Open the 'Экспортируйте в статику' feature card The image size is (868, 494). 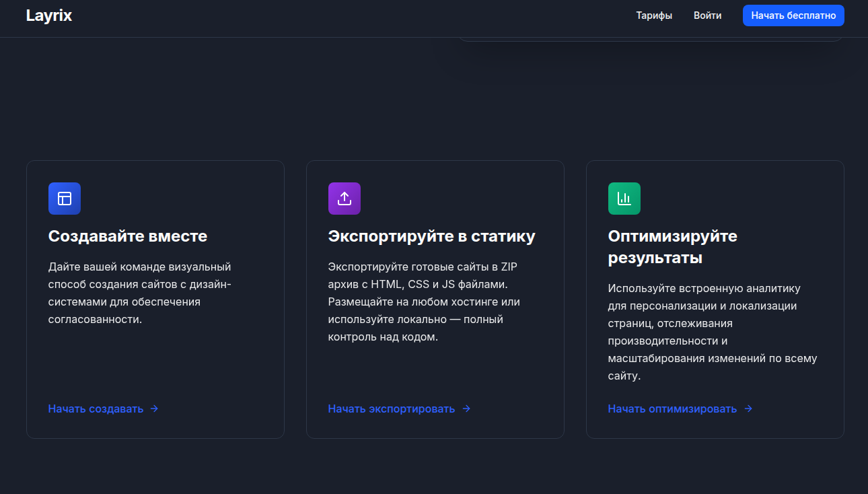coord(435,298)
